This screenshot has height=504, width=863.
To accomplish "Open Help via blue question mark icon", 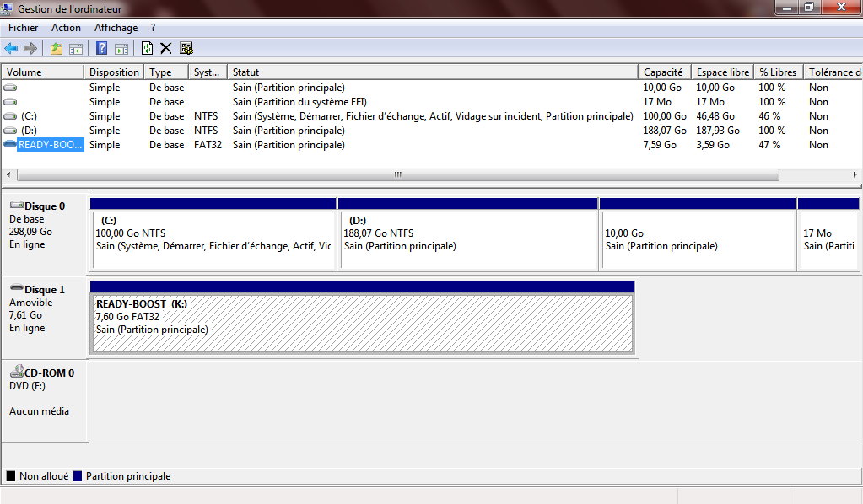I will tap(101, 49).
